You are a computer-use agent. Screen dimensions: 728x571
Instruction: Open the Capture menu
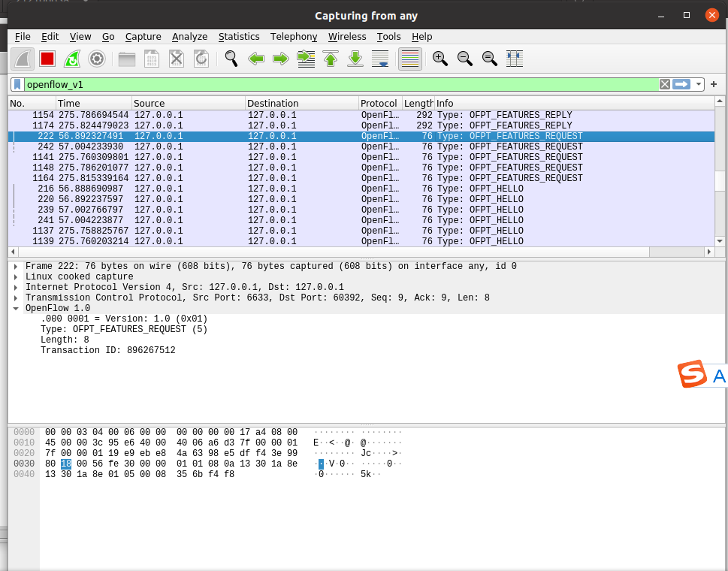point(143,37)
